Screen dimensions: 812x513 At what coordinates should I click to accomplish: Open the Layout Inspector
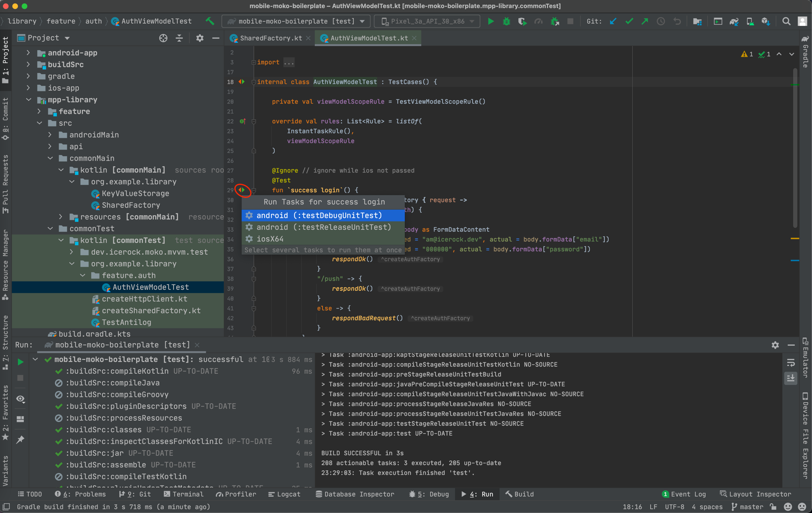coord(756,494)
